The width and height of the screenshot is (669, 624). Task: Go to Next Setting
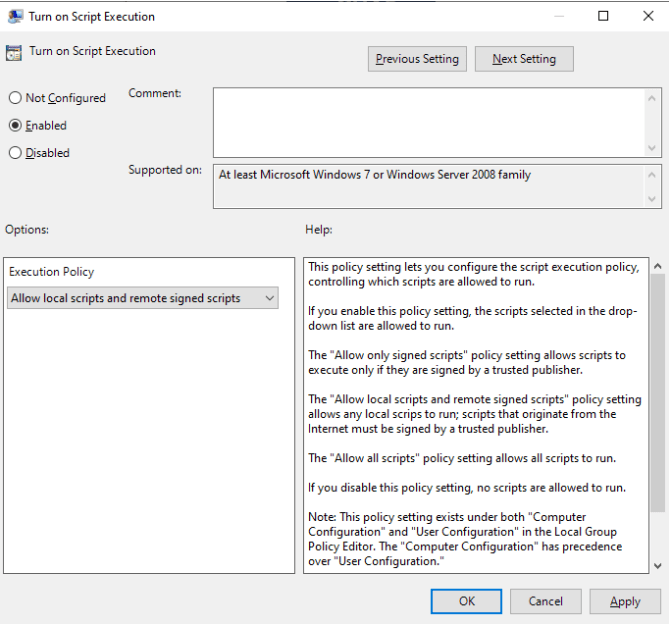click(x=523, y=59)
